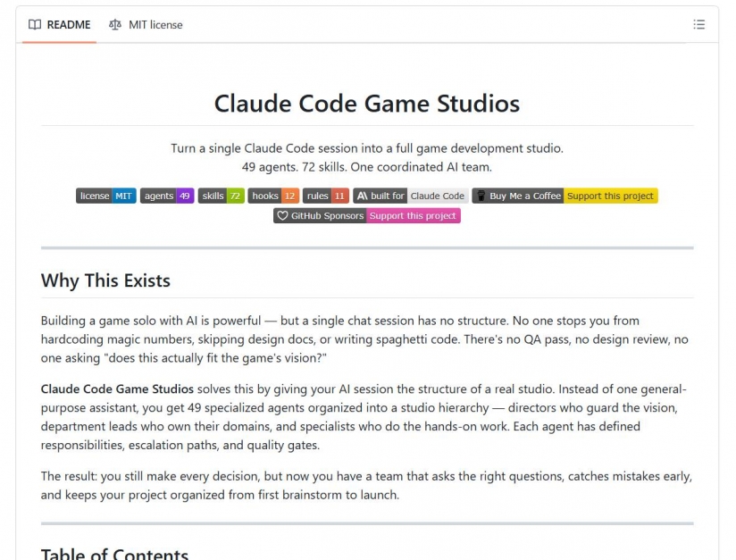Click the yellow Support this project link
Viewport: 736px width, 560px height.
(x=611, y=196)
